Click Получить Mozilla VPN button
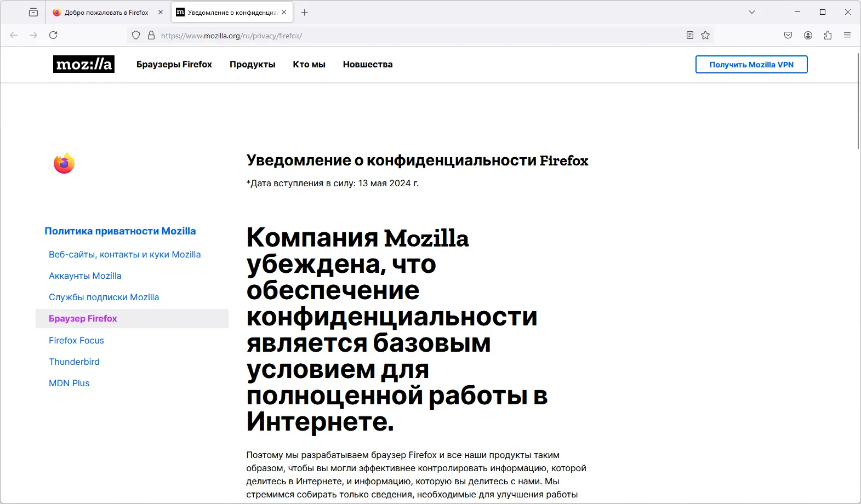The image size is (861, 504). (751, 64)
